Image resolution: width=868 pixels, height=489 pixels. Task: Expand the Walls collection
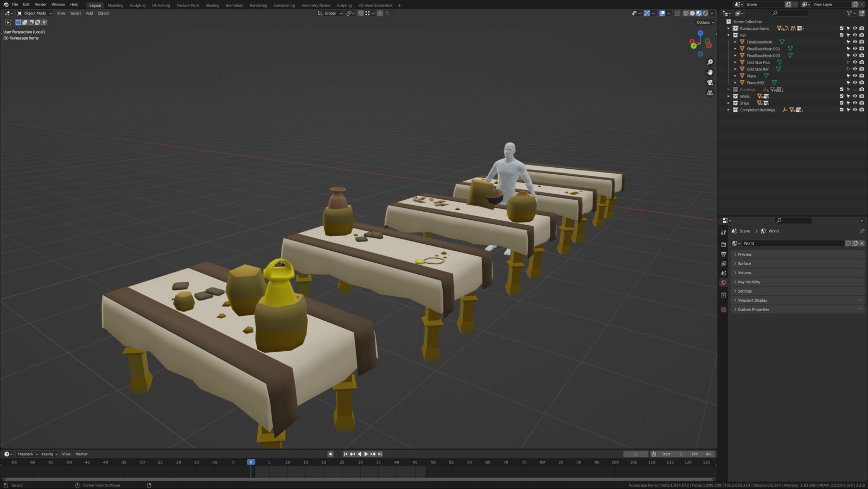pyautogui.click(x=729, y=96)
